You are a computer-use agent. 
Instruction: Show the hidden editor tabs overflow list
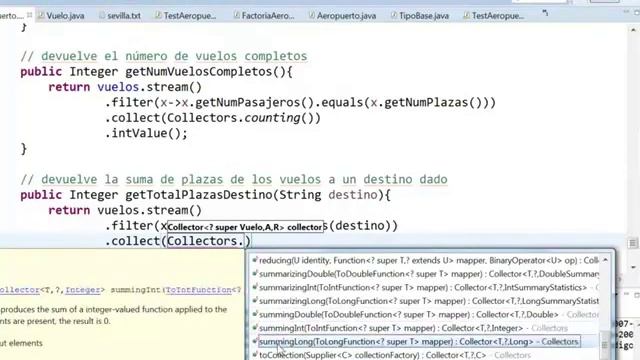(x=545, y=13)
